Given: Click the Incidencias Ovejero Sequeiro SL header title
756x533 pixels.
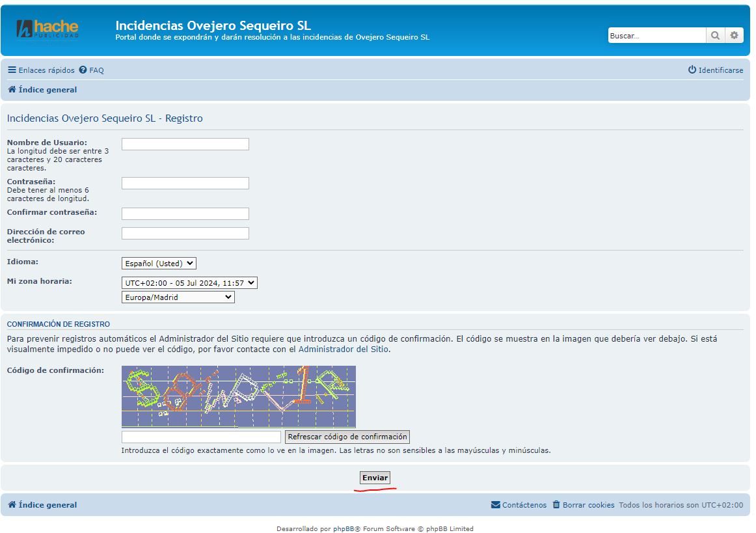Looking at the screenshot, I should click(213, 25).
